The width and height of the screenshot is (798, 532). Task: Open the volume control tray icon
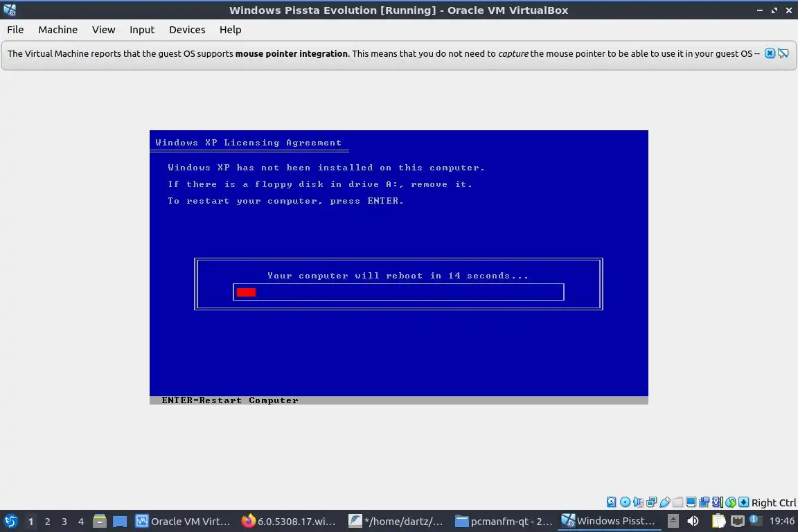point(693,521)
